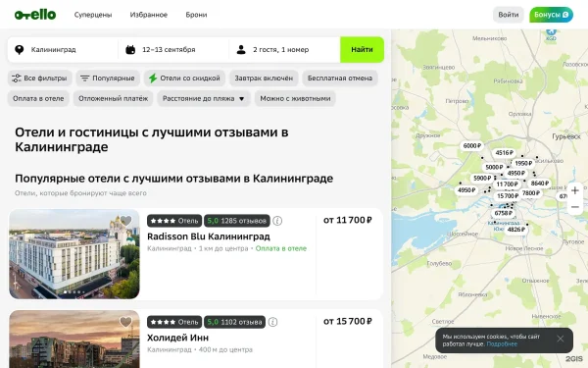The width and height of the screenshot is (588, 368).
Task: Add Radisson Blu to favorites with heart
Action: [126, 221]
